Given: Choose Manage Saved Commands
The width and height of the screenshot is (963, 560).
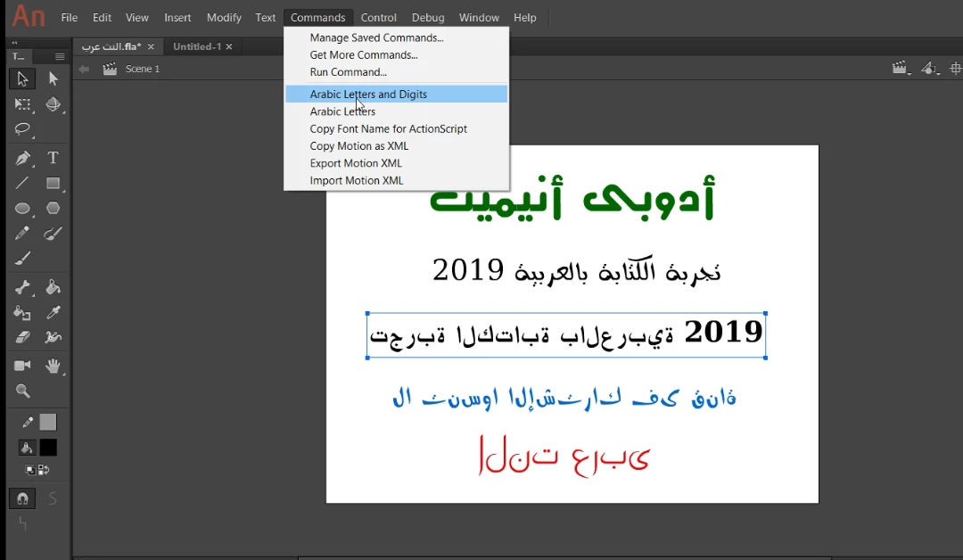Looking at the screenshot, I should (x=397, y=37).
